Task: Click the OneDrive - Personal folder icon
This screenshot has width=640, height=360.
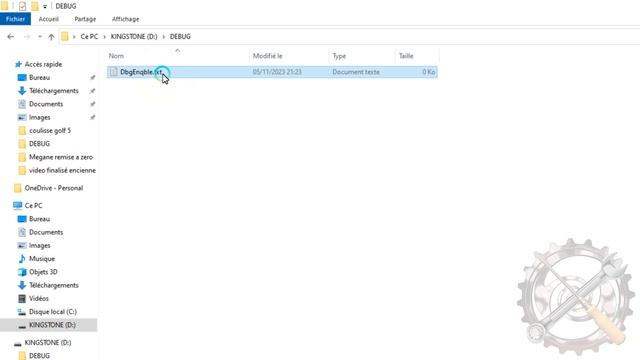Action: coord(18,188)
